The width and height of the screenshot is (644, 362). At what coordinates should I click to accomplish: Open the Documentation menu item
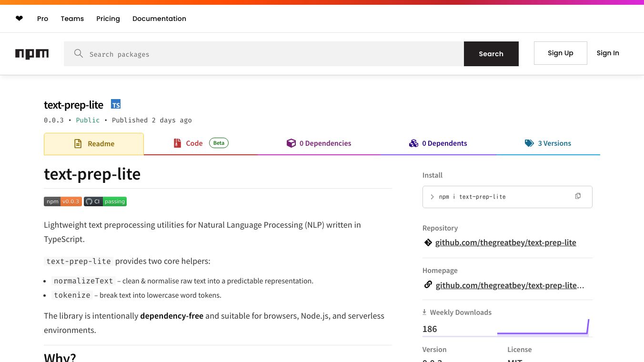[x=159, y=19]
